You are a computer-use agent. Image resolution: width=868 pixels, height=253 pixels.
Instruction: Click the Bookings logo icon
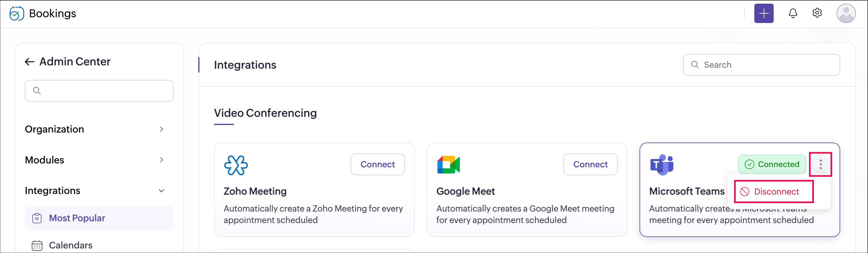(17, 14)
